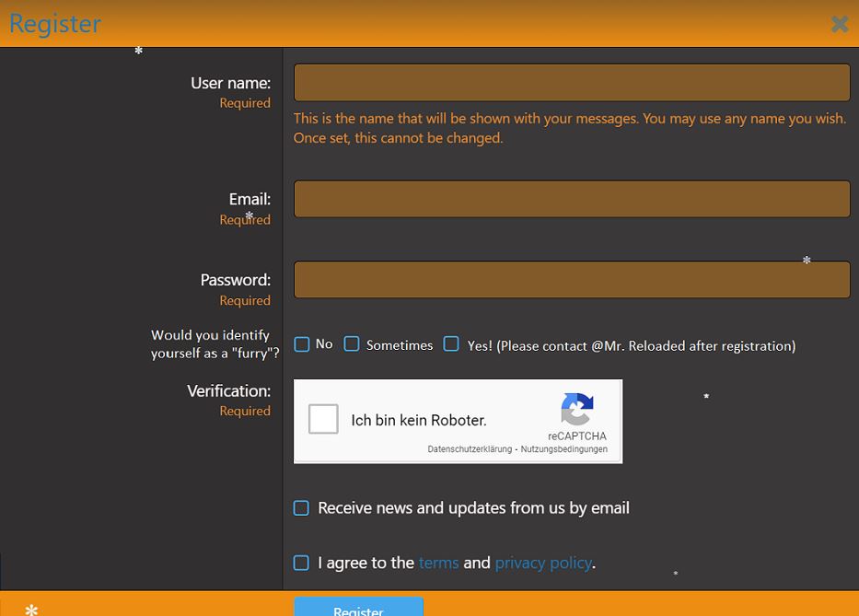The height and width of the screenshot is (616, 859).
Task: Click the "Register" dialog title text
Action: 55,24
